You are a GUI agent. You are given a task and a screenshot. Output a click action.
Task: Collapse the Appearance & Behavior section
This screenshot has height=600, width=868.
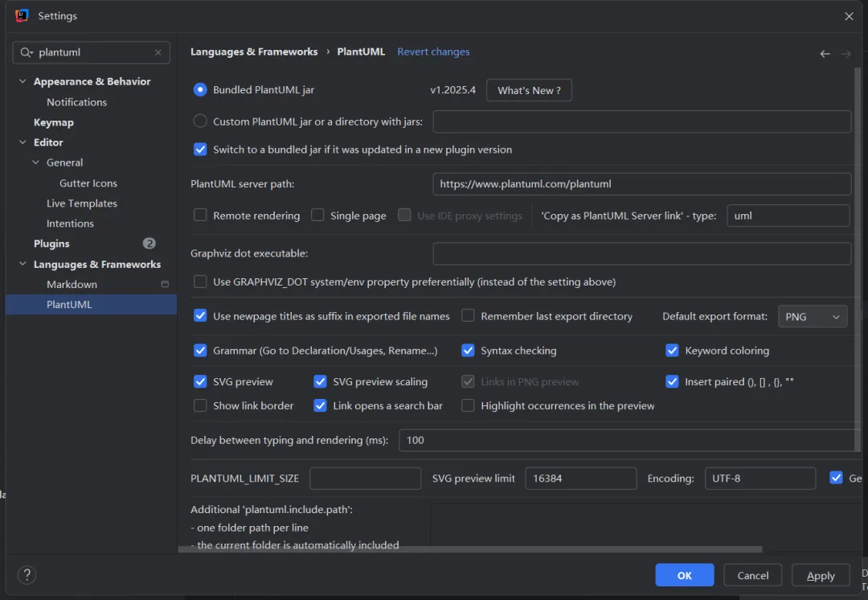pyautogui.click(x=23, y=81)
